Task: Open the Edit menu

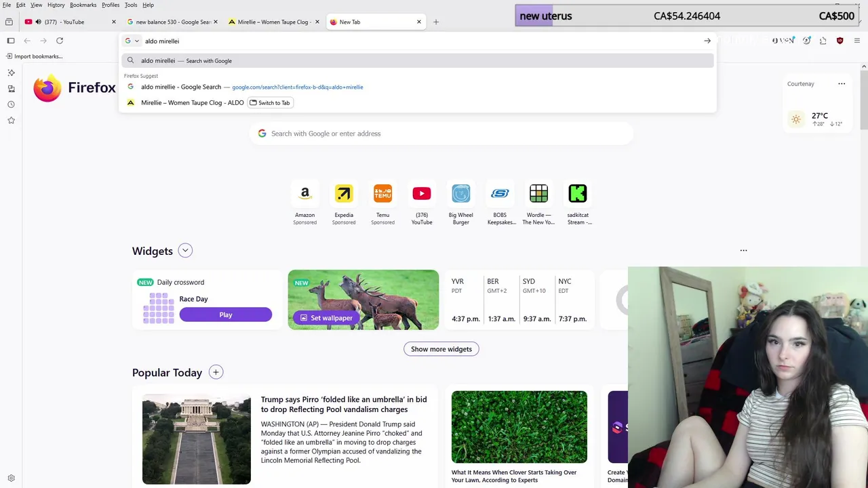Action: point(21,5)
